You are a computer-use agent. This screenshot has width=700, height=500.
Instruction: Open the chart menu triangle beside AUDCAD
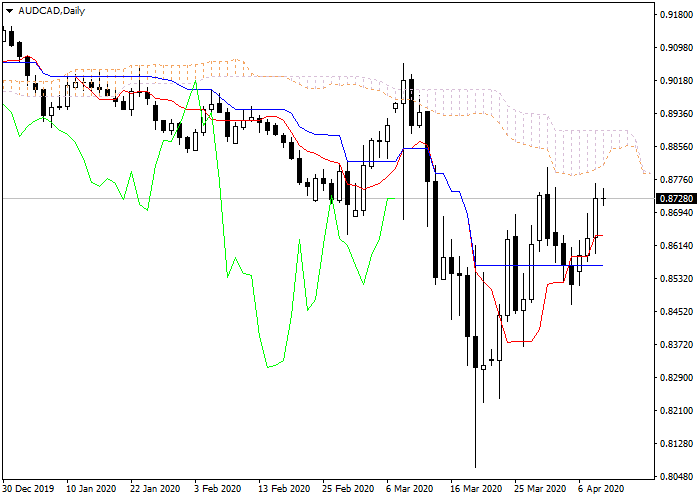(9, 11)
